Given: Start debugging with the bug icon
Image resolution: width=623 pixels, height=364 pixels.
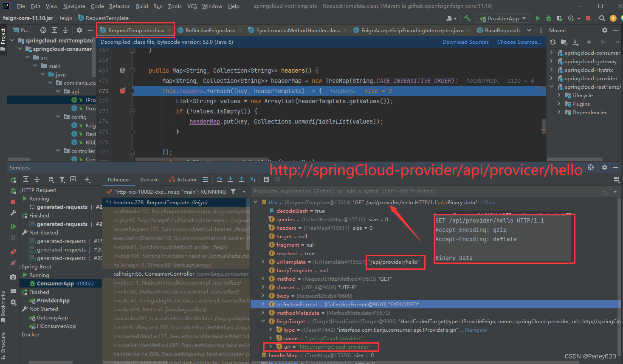Looking at the screenshot, I should 549,18.
